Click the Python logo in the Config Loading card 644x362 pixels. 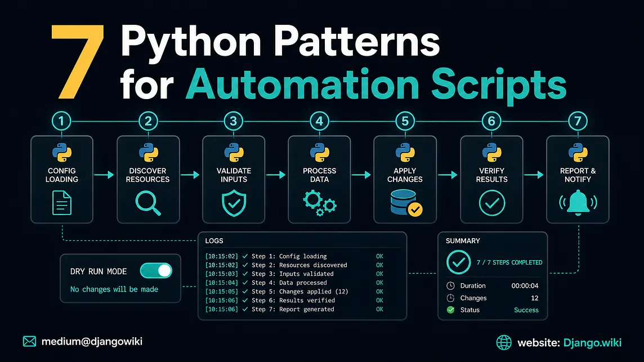click(x=62, y=153)
